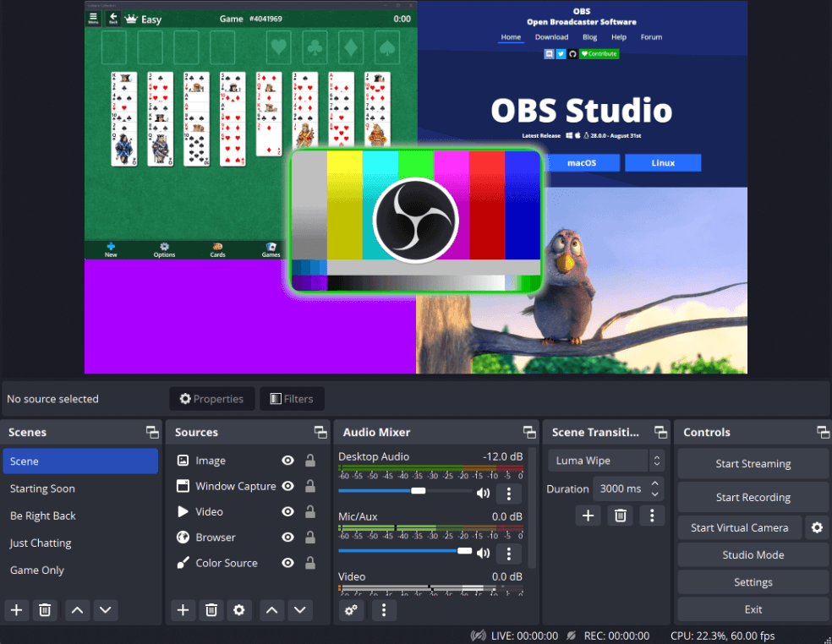This screenshot has width=832, height=644.
Task: Pop out the Controls dock panel
Action: click(823, 433)
